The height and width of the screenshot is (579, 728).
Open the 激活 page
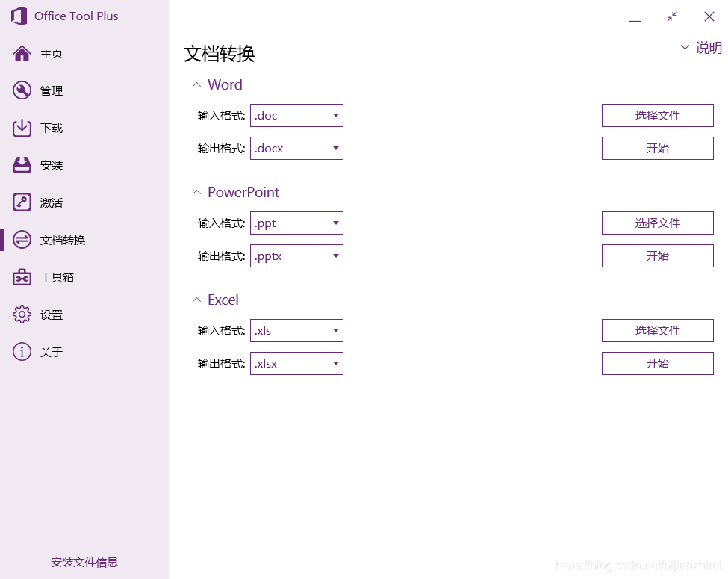click(52, 203)
